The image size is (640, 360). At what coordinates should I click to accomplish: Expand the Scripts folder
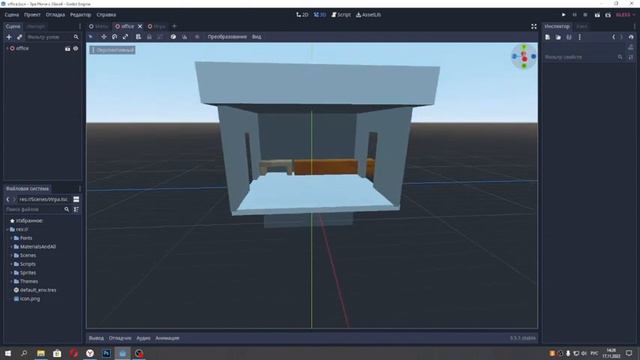click(11, 264)
